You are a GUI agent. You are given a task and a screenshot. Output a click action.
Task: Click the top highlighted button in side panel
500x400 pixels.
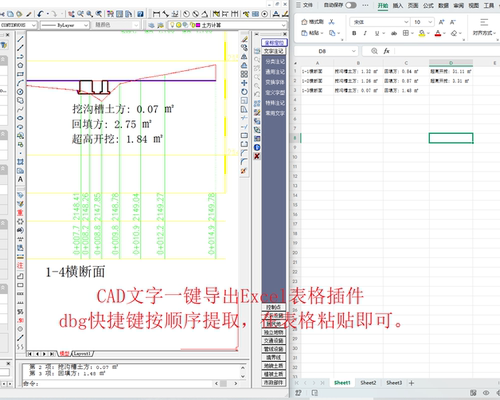[274, 42]
